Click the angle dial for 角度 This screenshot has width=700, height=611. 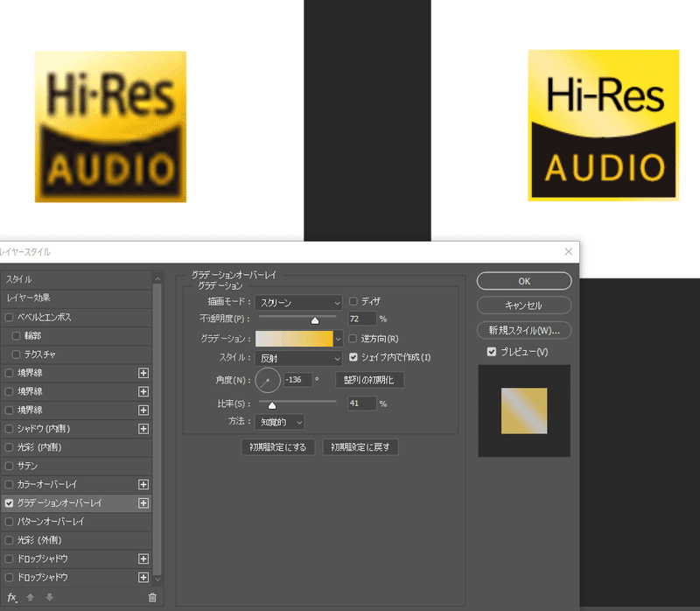coord(267,380)
